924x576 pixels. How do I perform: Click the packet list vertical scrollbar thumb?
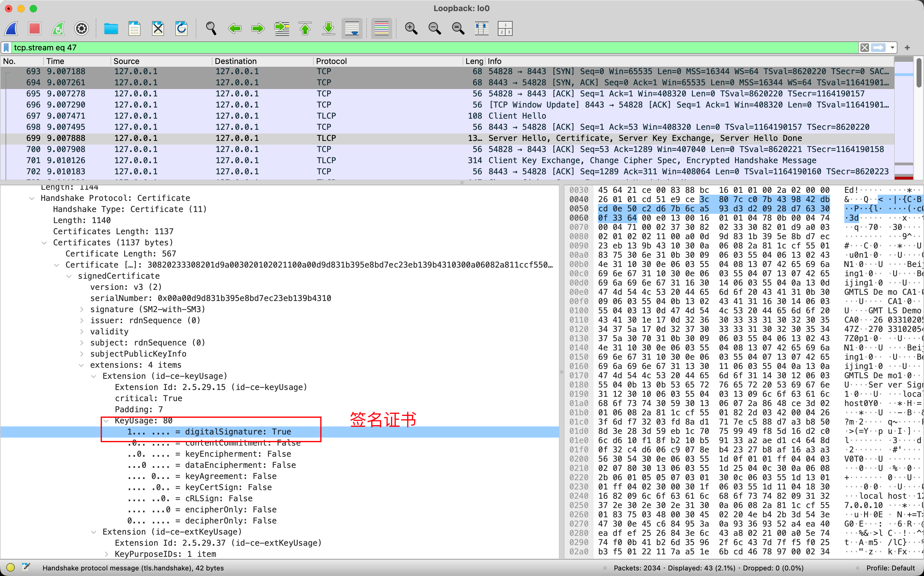click(x=919, y=72)
